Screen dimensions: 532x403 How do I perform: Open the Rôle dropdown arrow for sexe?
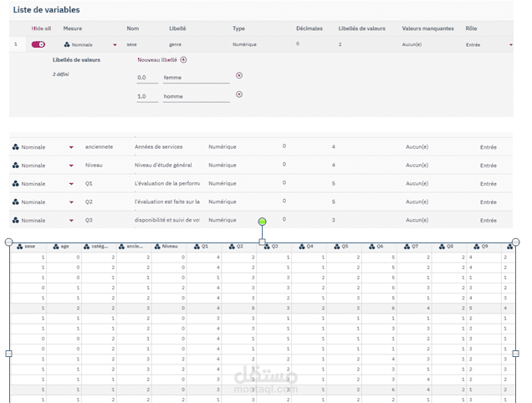pyautogui.click(x=510, y=45)
